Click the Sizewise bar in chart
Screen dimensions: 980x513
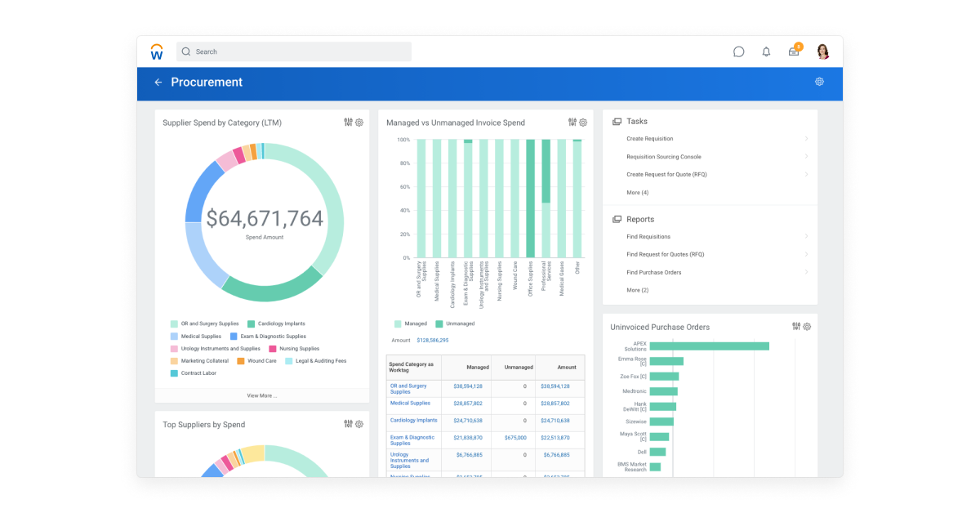661,422
